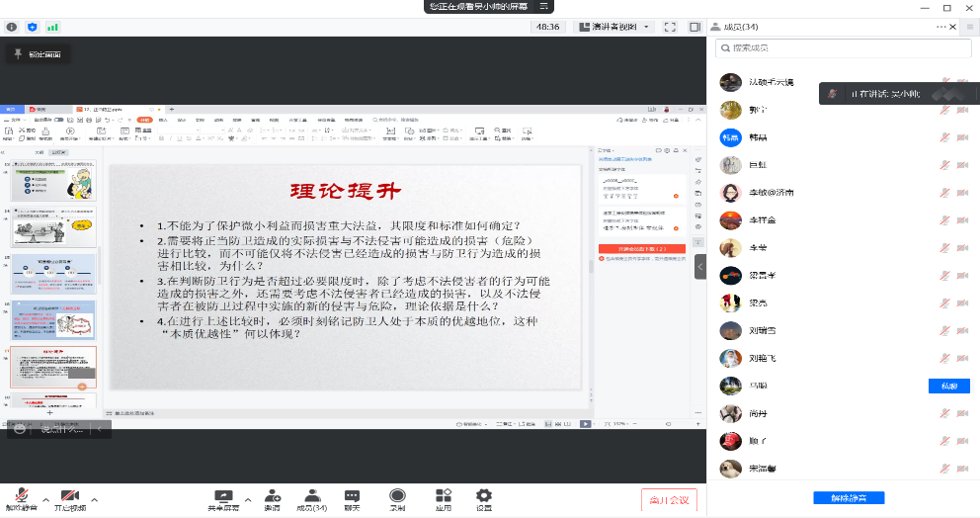Click the blue unmute button below member list
Viewport: 980px width, 518px height.
(x=849, y=498)
